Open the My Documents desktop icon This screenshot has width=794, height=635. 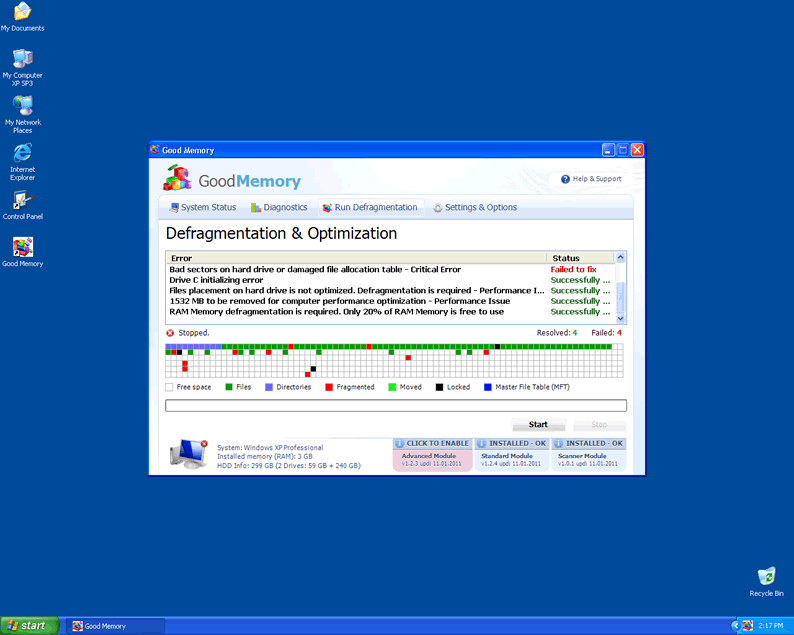point(22,13)
